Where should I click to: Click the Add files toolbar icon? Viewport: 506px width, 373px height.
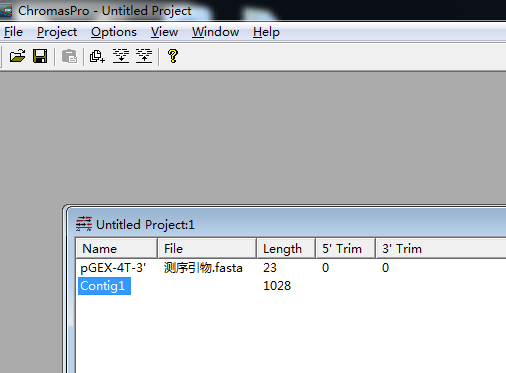tap(97, 56)
